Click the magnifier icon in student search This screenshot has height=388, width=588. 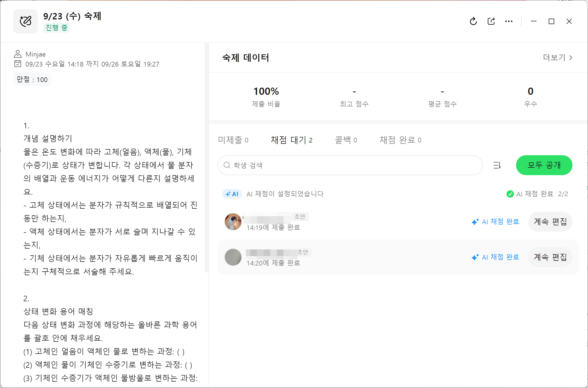(x=227, y=165)
